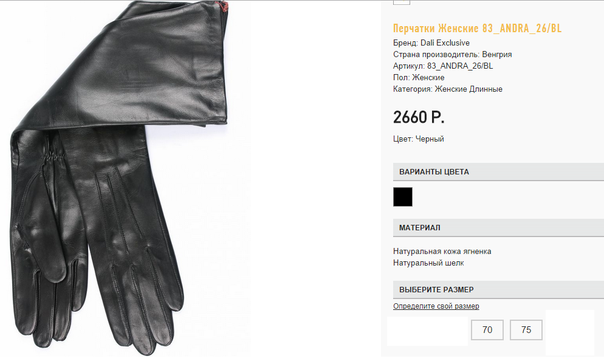Click the Dali Exclusive brand text

(445, 43)
